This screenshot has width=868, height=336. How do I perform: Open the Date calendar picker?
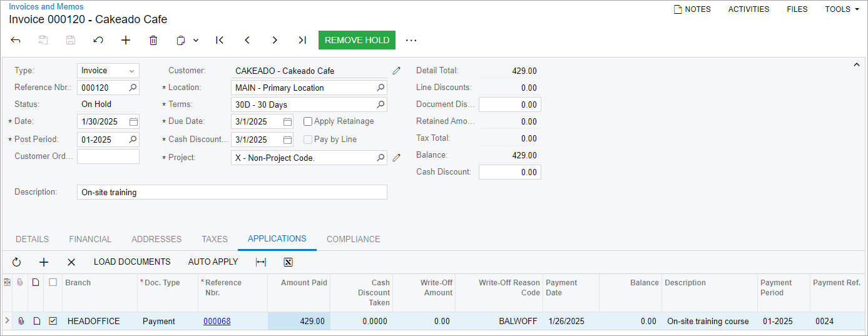pyautogui.click(x=133, y=121)
